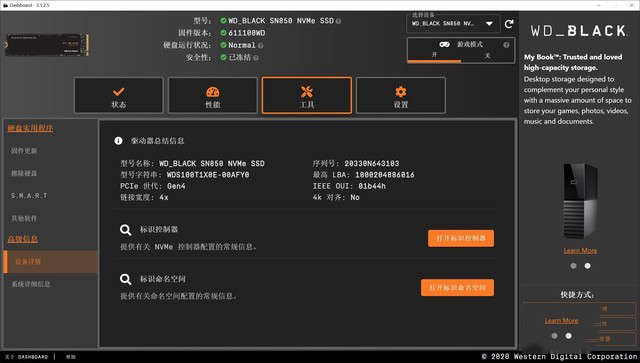Click the My Book drive product image
Image resolution: width=640 pixels, height=363 pixels.
(x=580, y=200)
